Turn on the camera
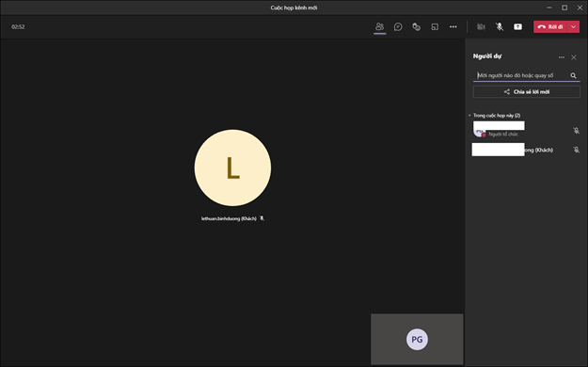Viewport: 588px width, 367px height. coord(481,26)
